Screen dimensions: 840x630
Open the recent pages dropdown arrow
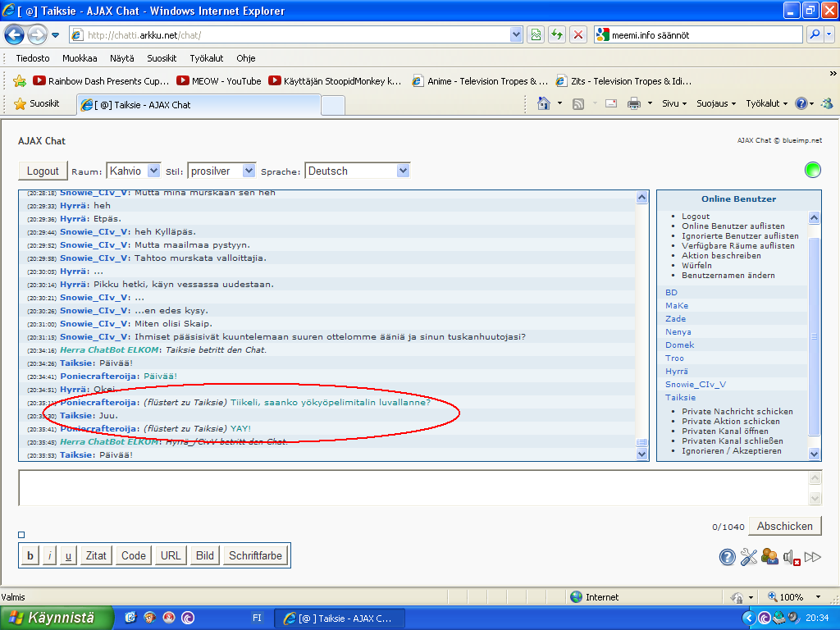pos(55,35)
